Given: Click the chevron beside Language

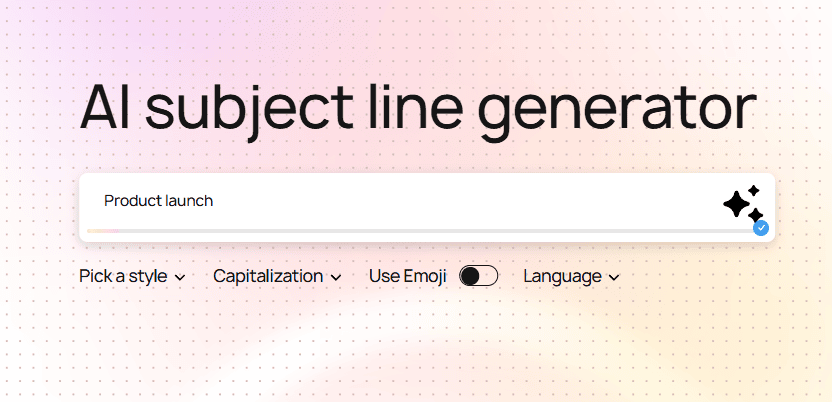Looking at the screenshot, I should click(614, 277).
